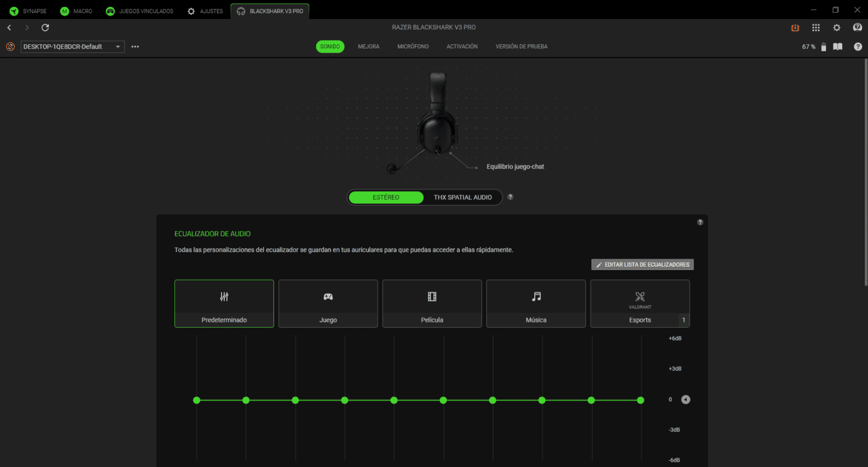Click the help icon beside the book icon
Image resolution: width=868 pixels, height=467 pixels.
coord(858,47)
